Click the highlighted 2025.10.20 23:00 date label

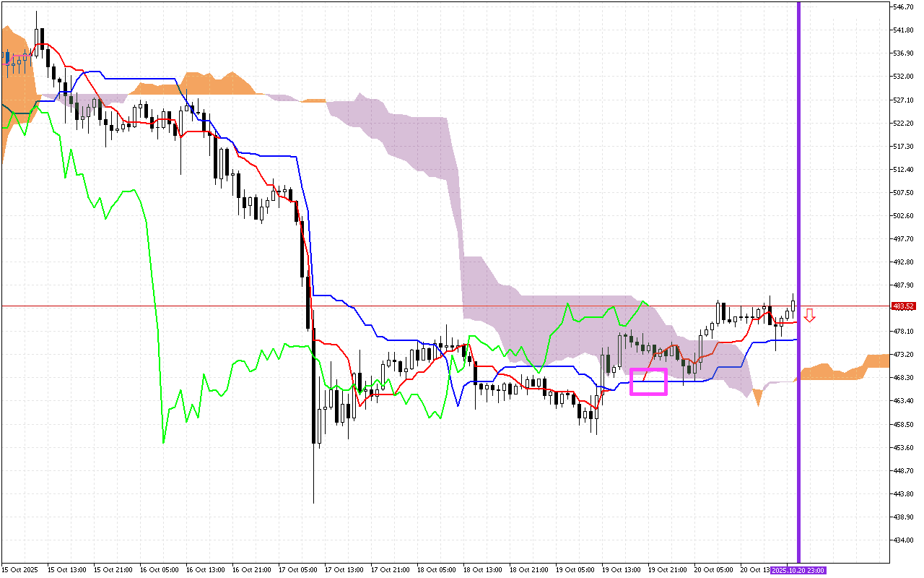pyautogui.click(x=797, y=570)
